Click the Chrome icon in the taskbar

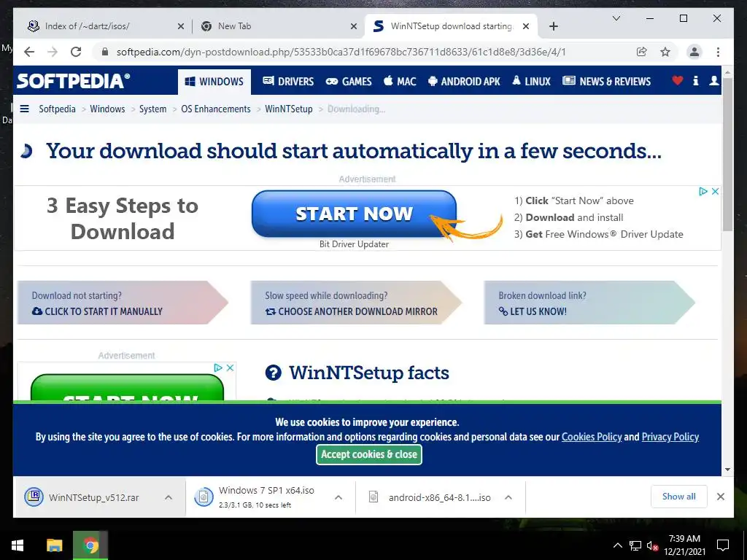(x=90, y=545)
